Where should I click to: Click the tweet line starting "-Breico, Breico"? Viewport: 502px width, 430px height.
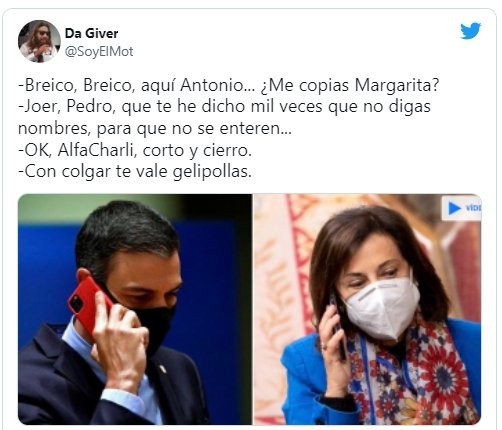point(228,85)
